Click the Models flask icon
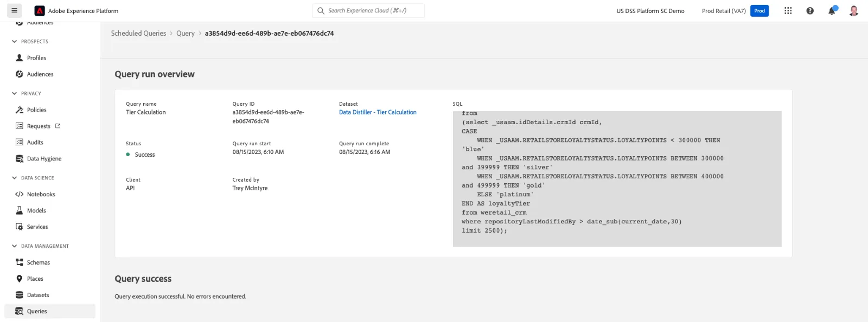 20,211
